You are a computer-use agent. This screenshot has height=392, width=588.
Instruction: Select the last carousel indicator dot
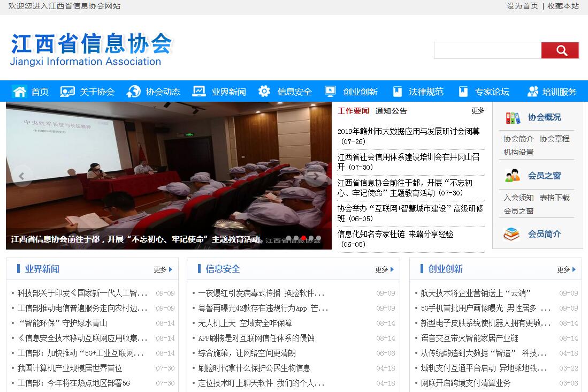click(318, 238)
